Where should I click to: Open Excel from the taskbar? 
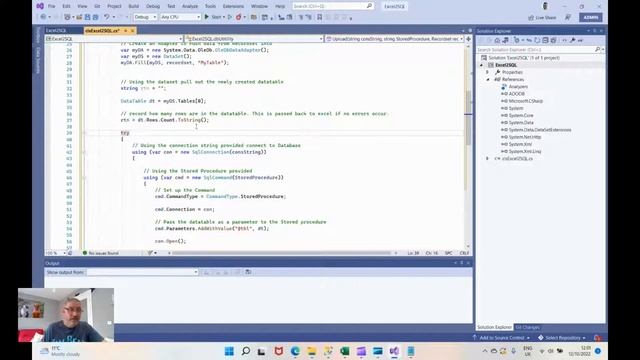coord(344,351)
